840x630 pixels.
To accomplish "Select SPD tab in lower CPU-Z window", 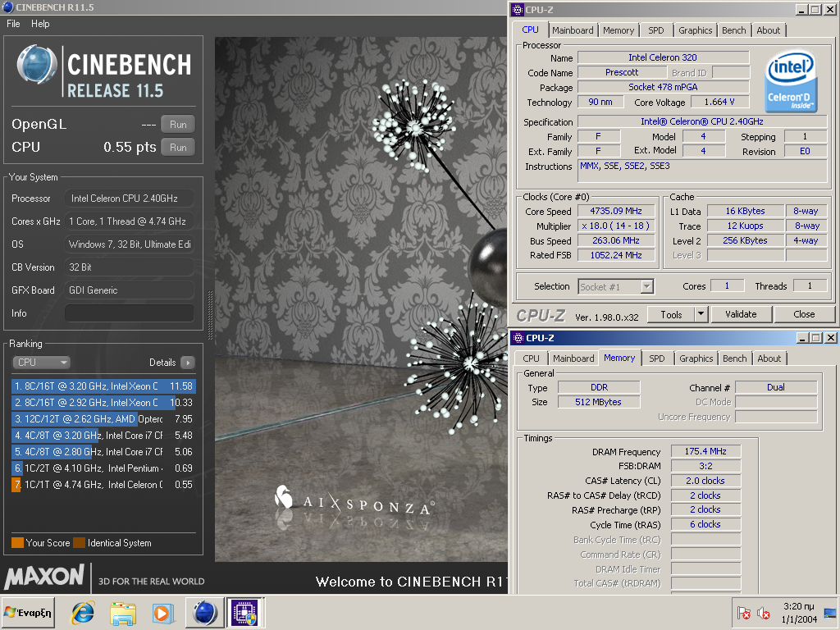I will tap(657, 358).
